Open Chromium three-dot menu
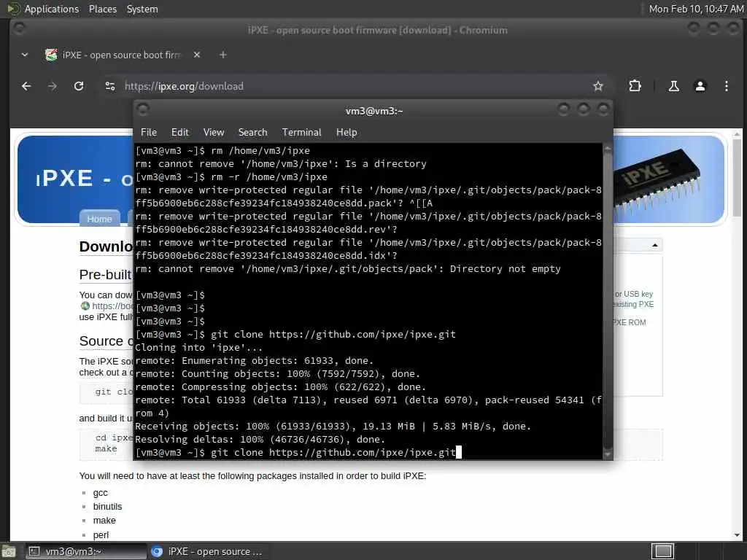The width and height of the screenshot is (747, 560). (726, 86)
